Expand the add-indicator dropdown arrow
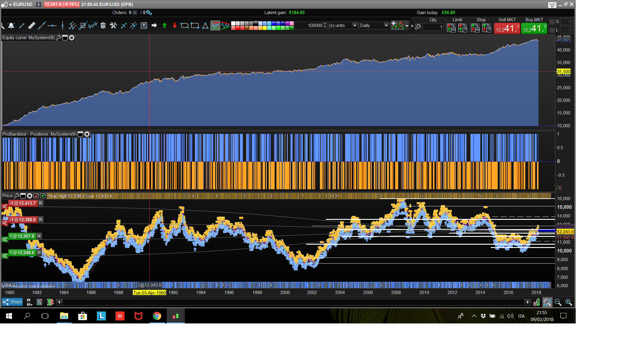The height and width of the screenshot is (345, 644). (407, 26)
